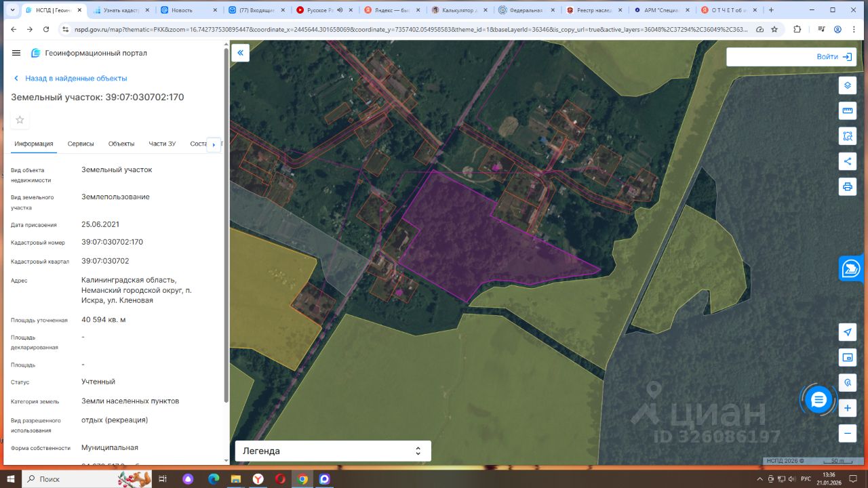Click the browser address bar
Viewport: 868px width, 488px height.
click(407, 29)
